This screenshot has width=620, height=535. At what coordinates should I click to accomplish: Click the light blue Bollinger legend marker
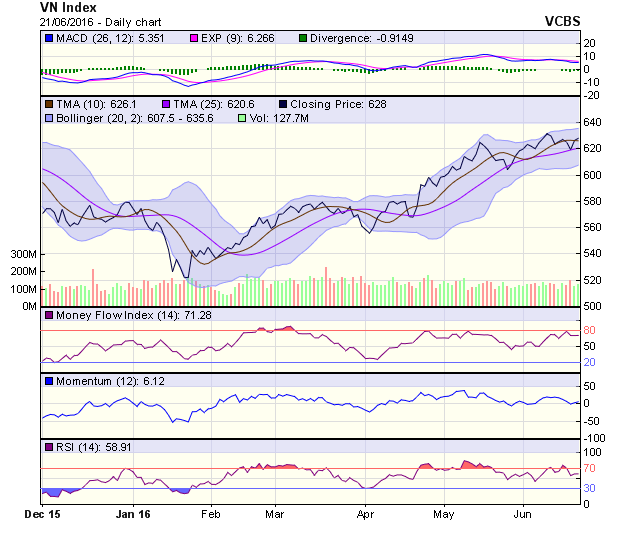pos(49,118)
